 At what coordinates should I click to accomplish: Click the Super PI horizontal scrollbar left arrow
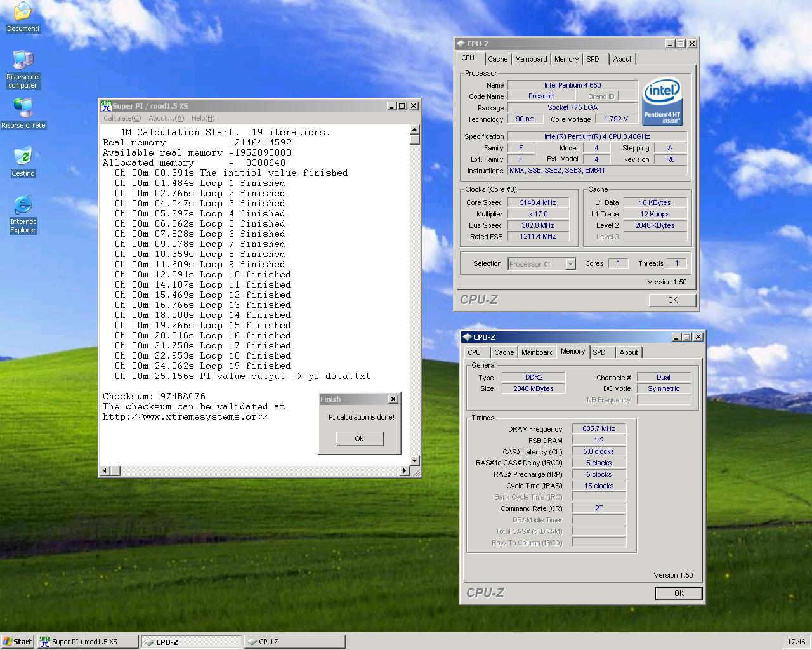(x=105, y=471)
